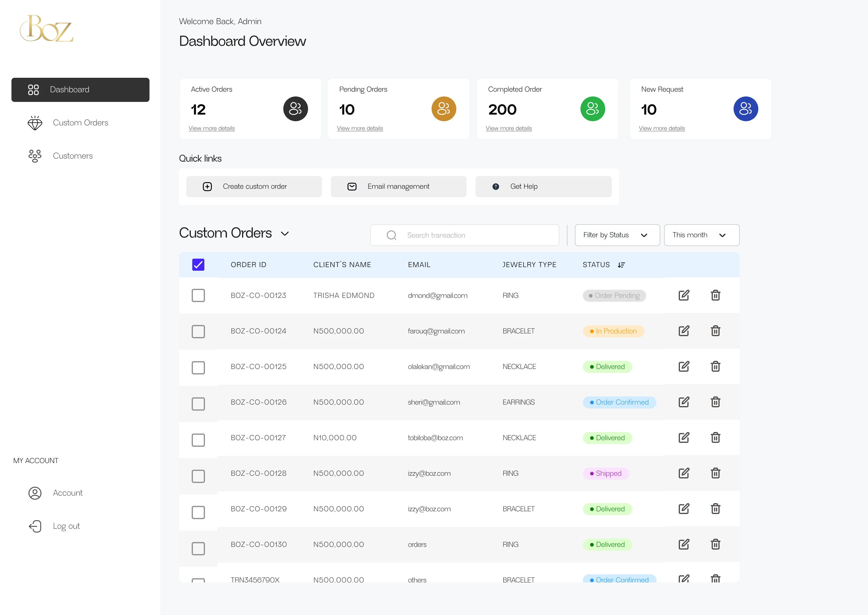Open the Filter by Status dropdown
This screenshot has width=868, height=615.
point(617,235)
